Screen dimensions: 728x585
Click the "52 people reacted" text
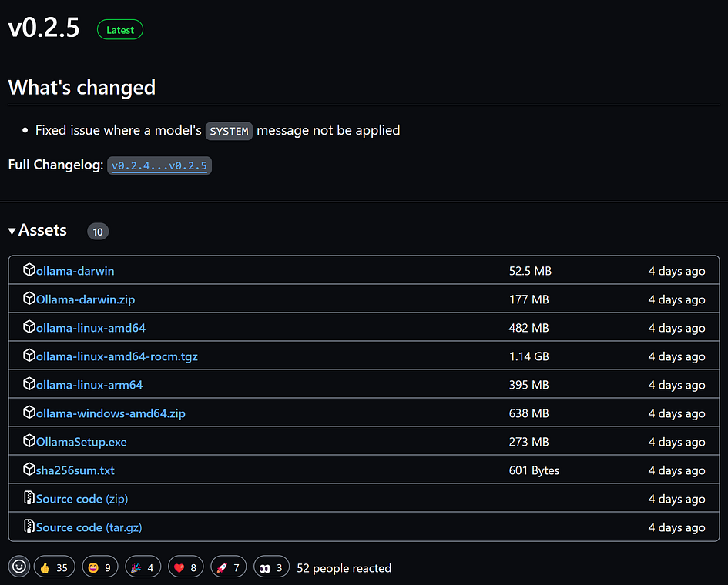344,568
